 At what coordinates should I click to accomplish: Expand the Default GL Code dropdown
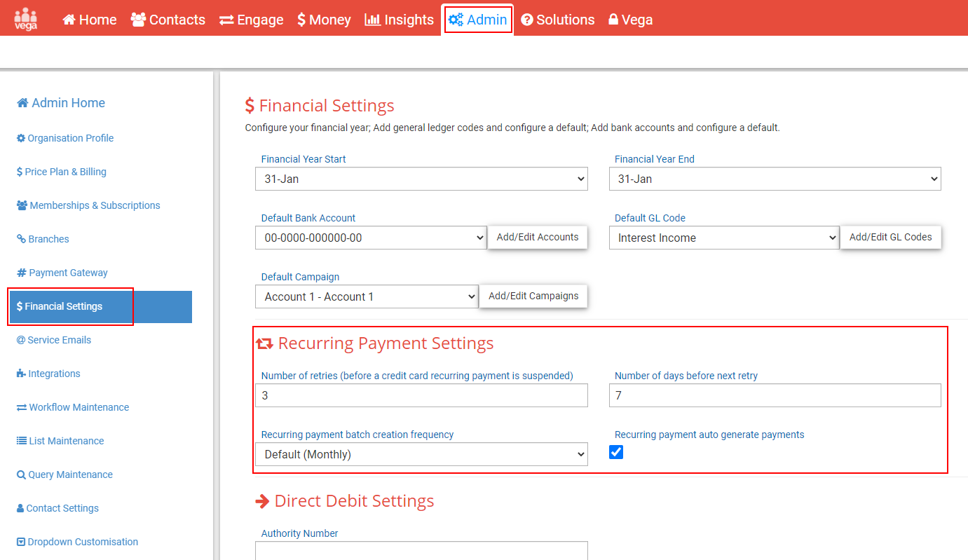723,238
